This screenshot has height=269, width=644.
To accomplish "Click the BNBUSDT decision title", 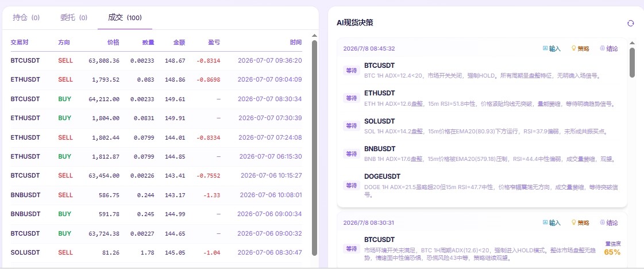I will pyautogui.click(x=380, y=149).
